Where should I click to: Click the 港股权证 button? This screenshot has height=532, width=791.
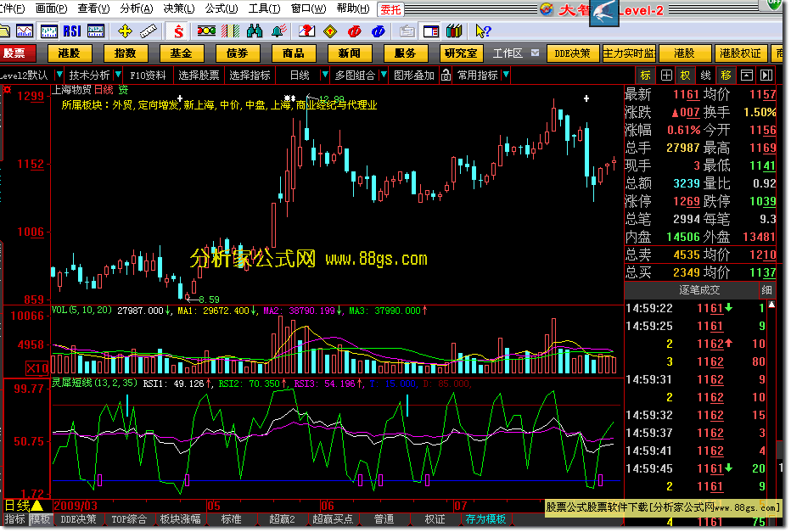point(740,53)
